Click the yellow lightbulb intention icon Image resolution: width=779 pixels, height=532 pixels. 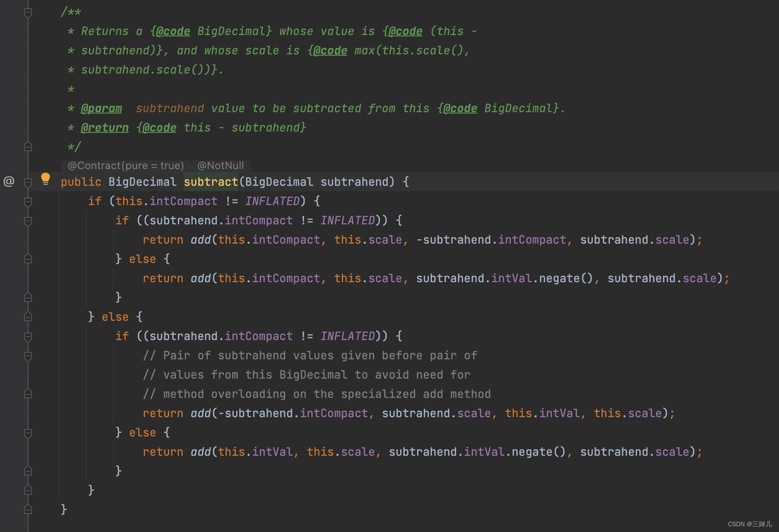[x=46, y=179]
